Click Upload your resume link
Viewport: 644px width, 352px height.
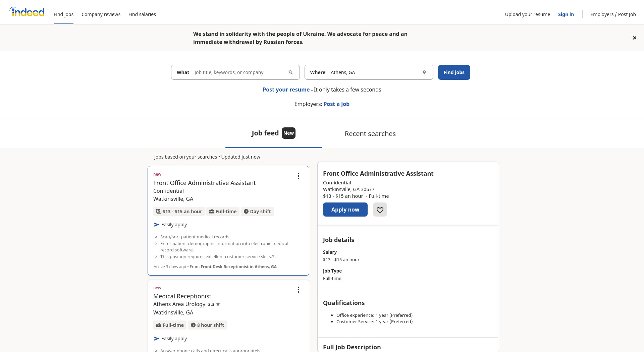coord(528,14)
